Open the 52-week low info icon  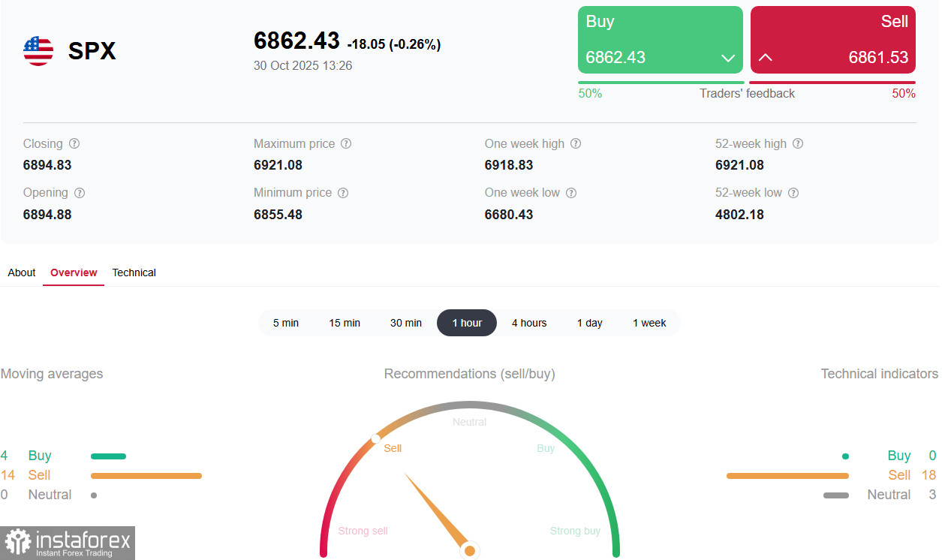[793, 193]
